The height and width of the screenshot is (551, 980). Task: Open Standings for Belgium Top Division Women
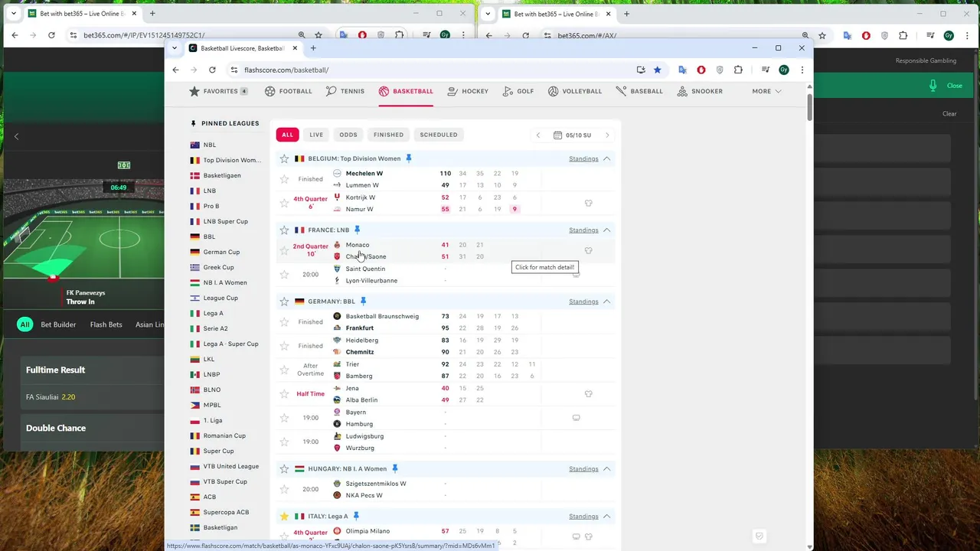pyautogui.click(x=583, y=158)
